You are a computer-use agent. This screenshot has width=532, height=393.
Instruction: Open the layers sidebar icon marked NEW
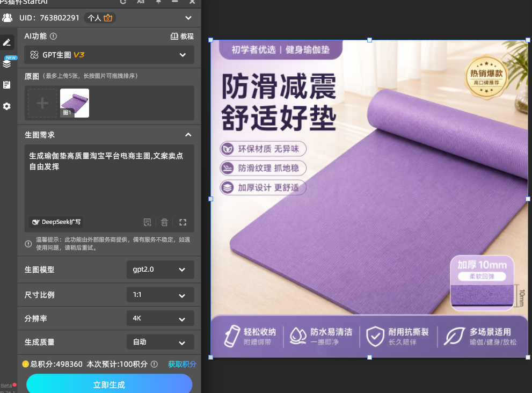pyautogui.click(x=7, y=63)
